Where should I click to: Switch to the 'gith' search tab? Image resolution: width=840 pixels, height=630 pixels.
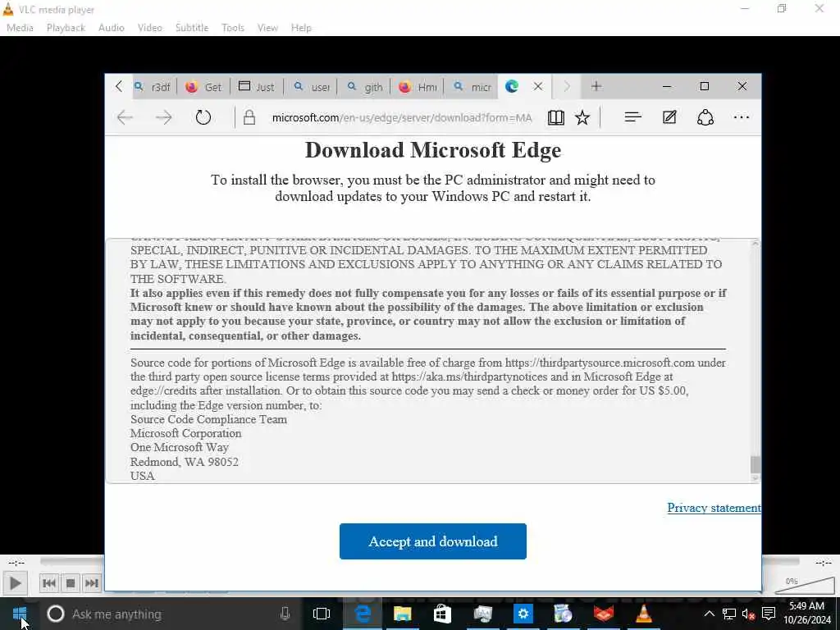pos(364,87)
